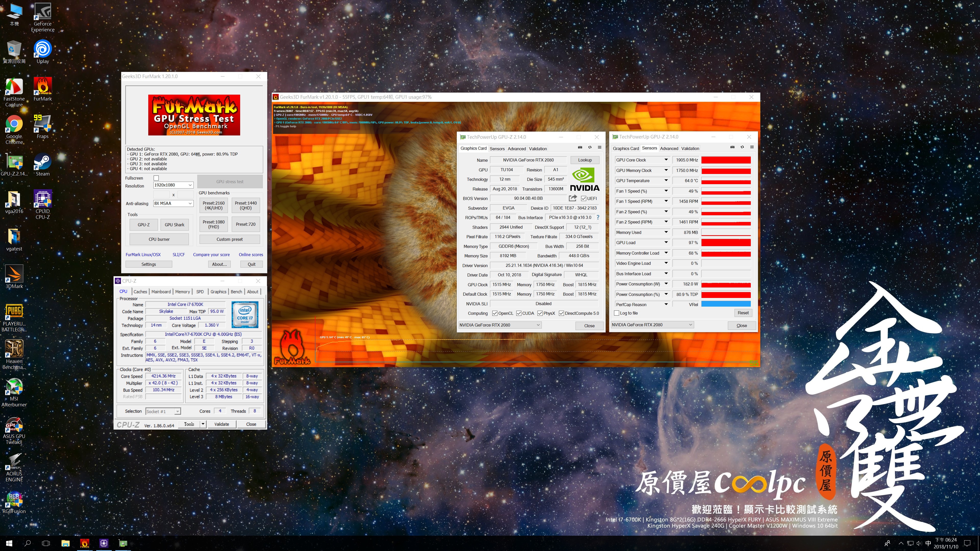The width and height of the screenshot is (980, 551).
Task: Open GPU selector dropdown in GPU-Z Graphics Card window
Action: click(x=500, y=325)
